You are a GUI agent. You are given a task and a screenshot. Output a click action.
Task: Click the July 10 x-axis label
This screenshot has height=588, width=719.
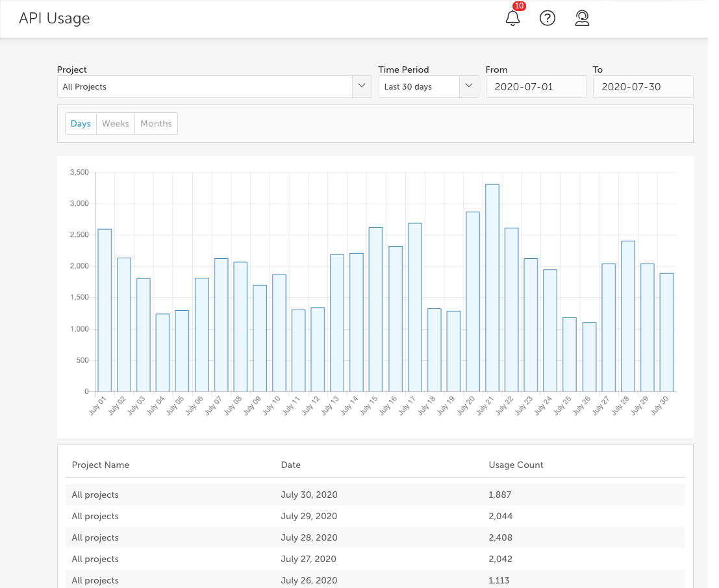(271, 406)
